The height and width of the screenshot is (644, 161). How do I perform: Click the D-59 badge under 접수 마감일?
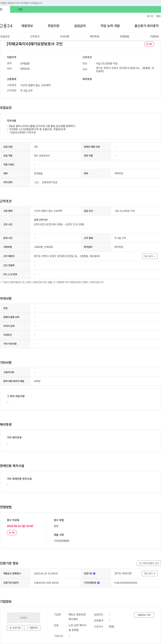coord(12,533)
